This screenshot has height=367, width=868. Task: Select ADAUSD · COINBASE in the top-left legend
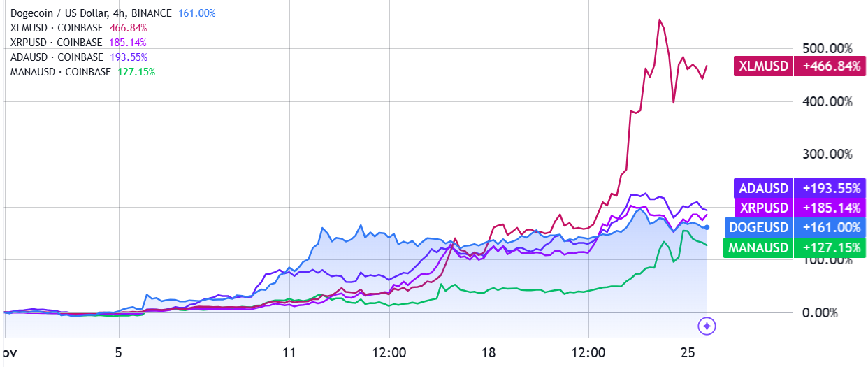(x=57, y=57)
